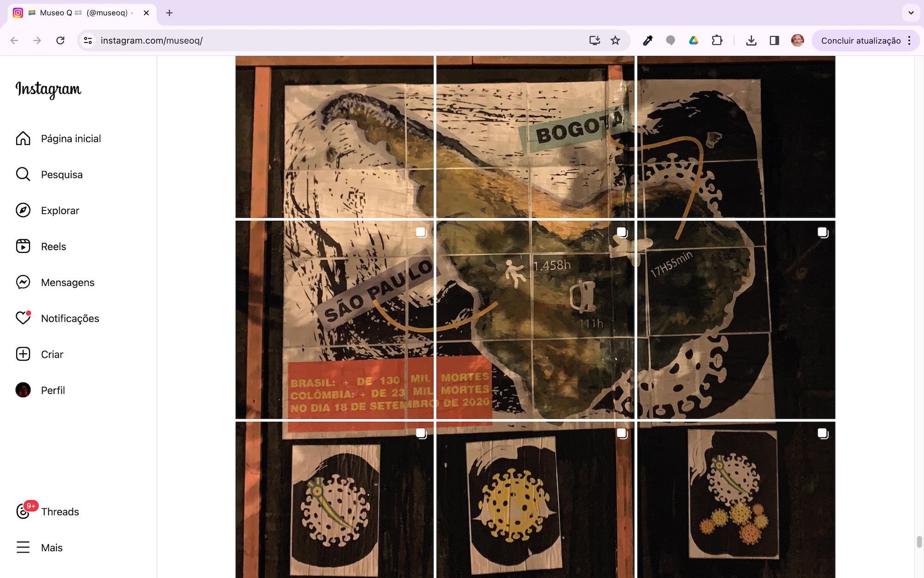Open the white virus clock poster post
924x578 pixels.
point(334,500)
